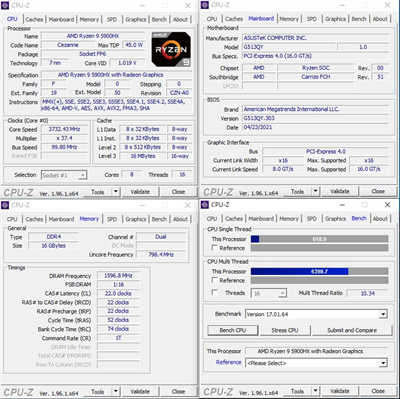The height and width of the screenshot is (399, 400).
Task: Click the Validate button in the Mainboard window
Action: 339,191
